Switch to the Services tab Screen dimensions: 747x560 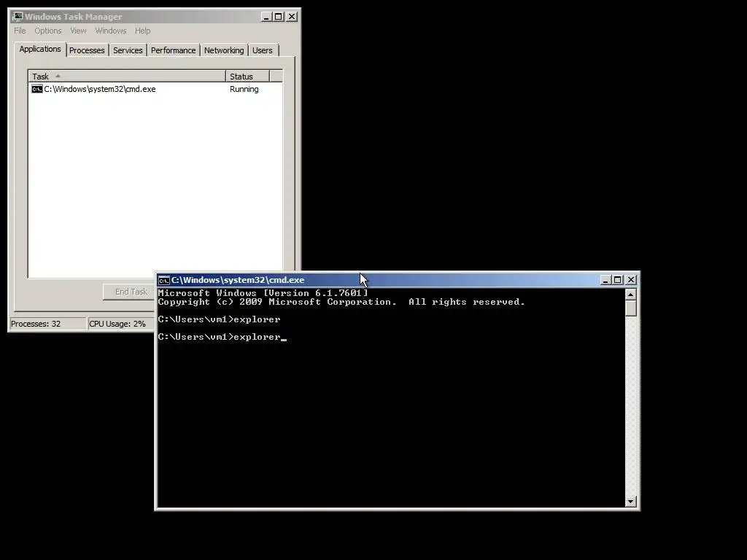[128, 50]
